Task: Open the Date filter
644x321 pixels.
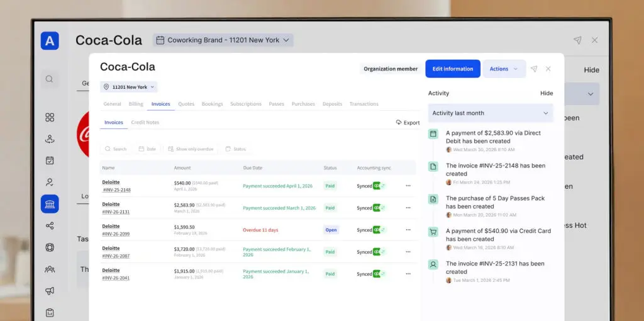Action: click(x=147, y=149)
